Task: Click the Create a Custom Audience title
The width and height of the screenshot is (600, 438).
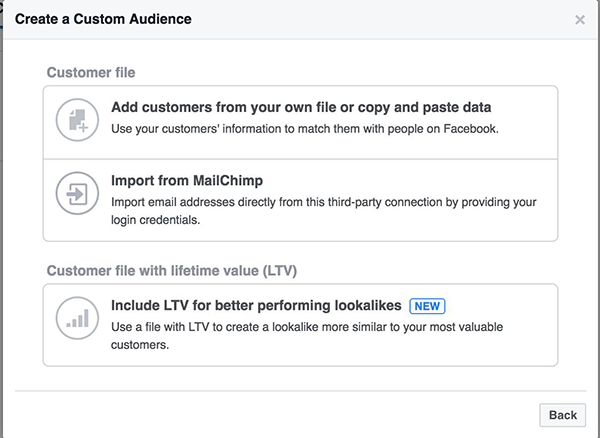Action: click(103, 19)
